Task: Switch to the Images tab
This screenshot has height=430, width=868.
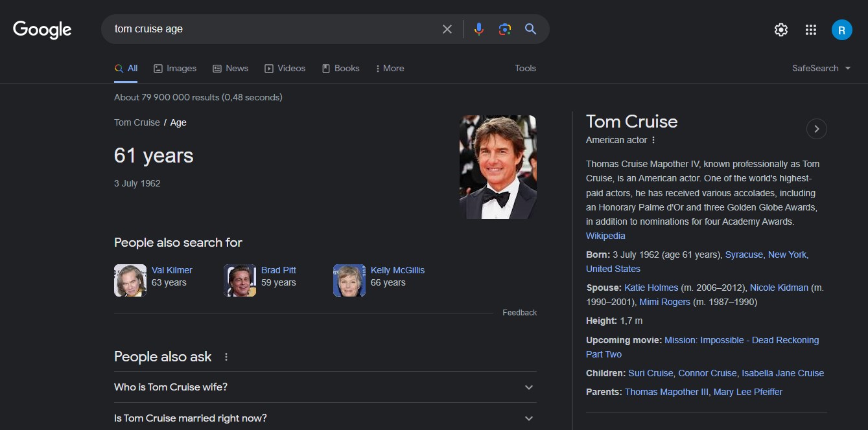Action: [175, 68]
